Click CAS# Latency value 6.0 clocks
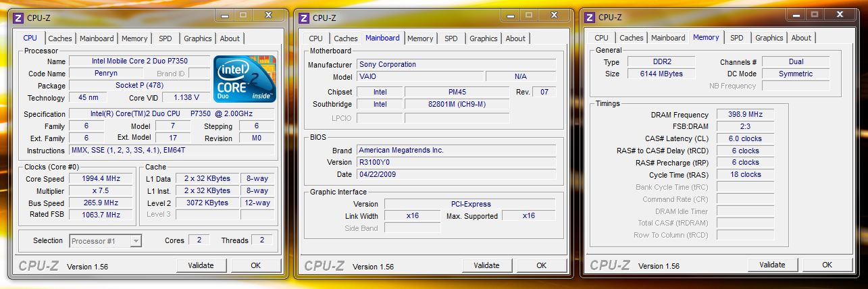Screen dimensions: 868x289 745,138
